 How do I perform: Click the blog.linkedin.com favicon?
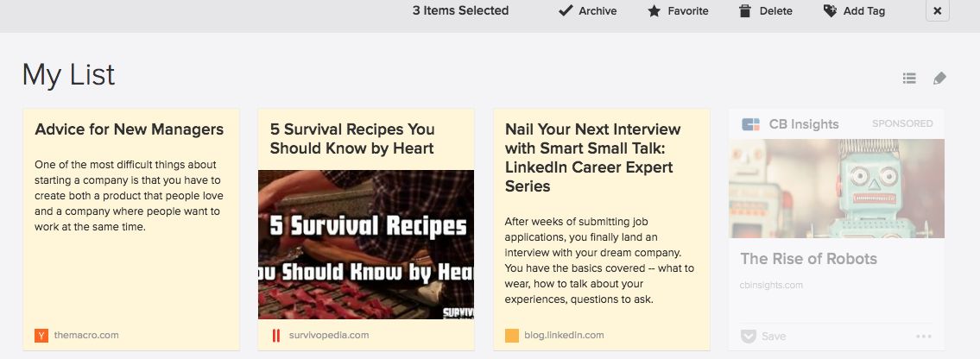pyautogui.click(x=512, y=336)
